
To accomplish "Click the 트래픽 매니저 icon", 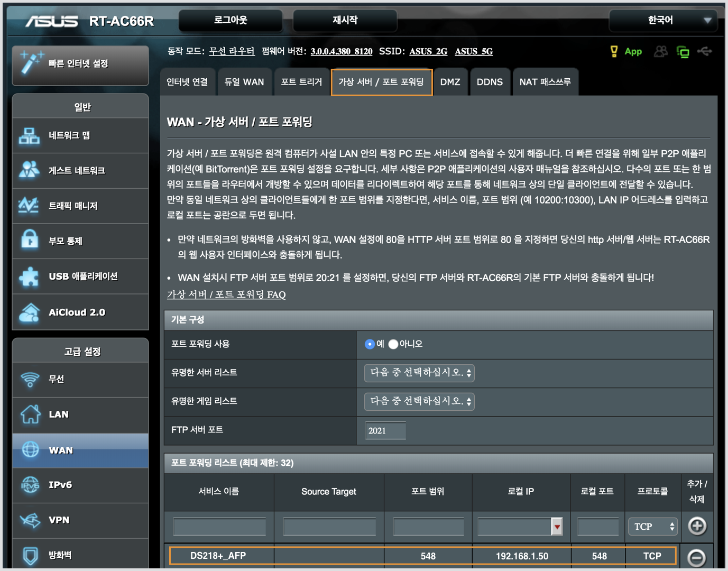I will click(29, 206).
